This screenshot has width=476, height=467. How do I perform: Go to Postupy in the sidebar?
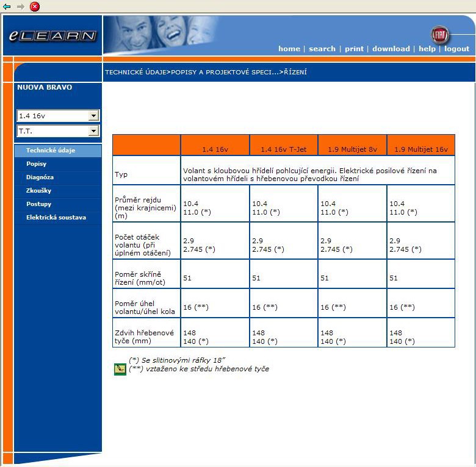38,204
